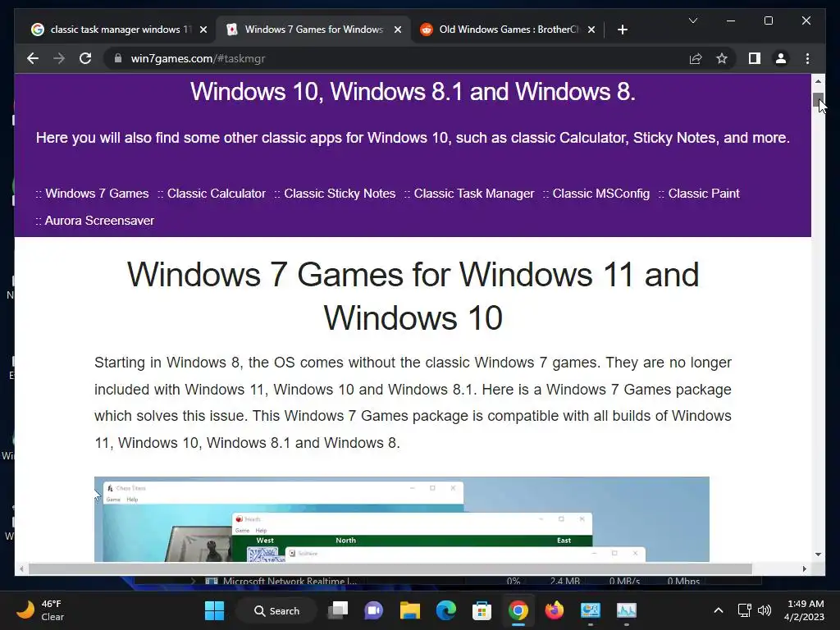
Task: Open the Aurora Screensaver link
Action: point(99,220)
